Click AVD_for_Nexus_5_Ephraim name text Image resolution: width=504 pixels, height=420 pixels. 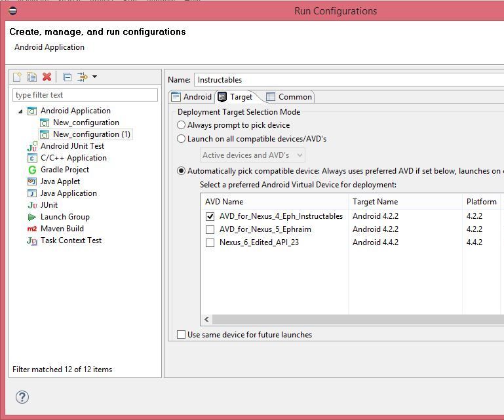pos(265,229)
